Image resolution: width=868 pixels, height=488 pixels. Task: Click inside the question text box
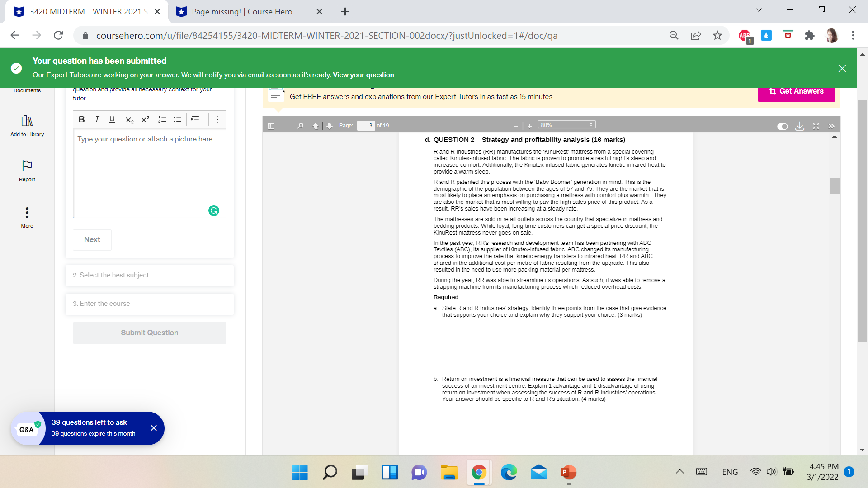[149, 172]
